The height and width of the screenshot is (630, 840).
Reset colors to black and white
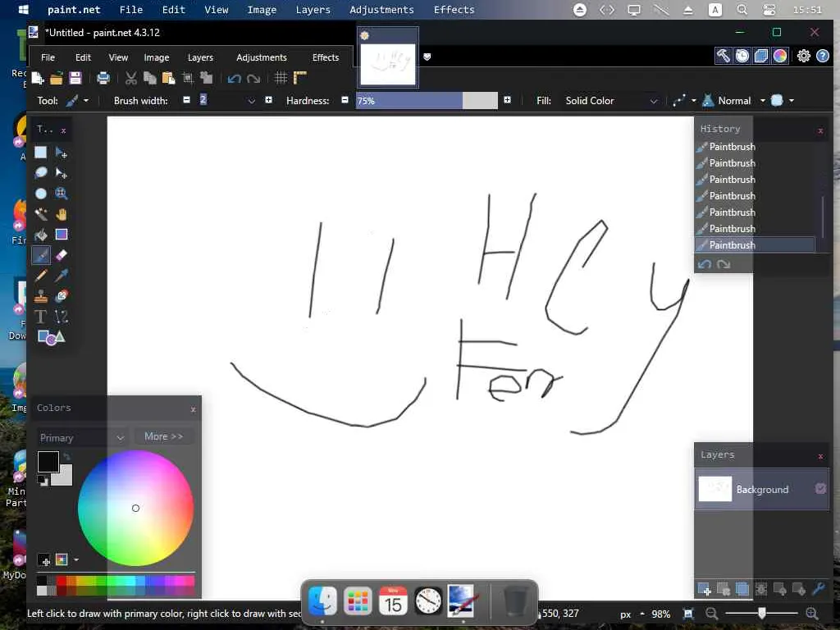click(x=43, y=481)
